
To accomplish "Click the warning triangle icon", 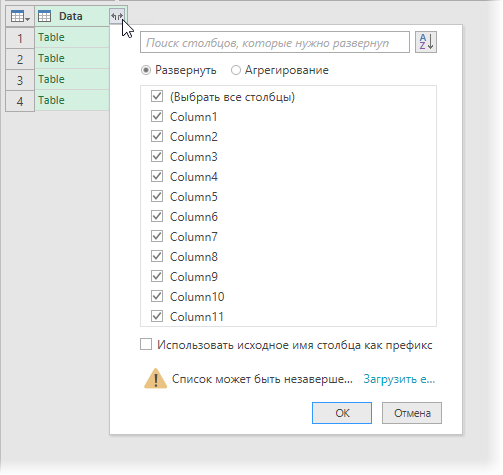I will 155,379.
